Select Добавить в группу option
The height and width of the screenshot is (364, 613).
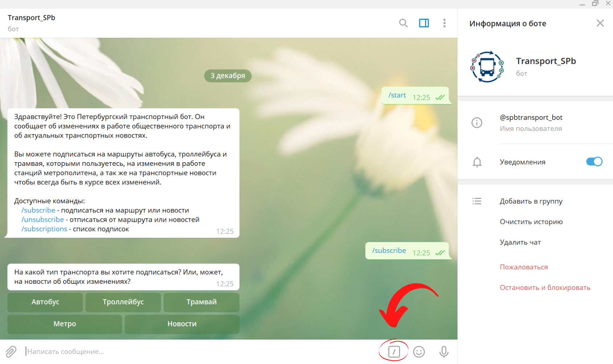[x=531, y=201]
